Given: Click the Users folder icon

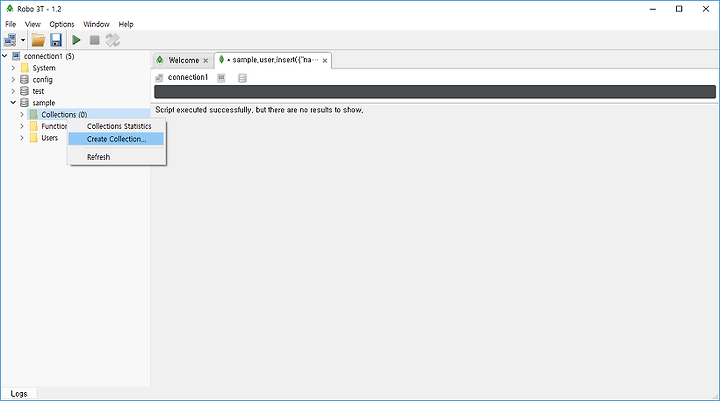Looking at the screenshot, I should click(34, 138).
